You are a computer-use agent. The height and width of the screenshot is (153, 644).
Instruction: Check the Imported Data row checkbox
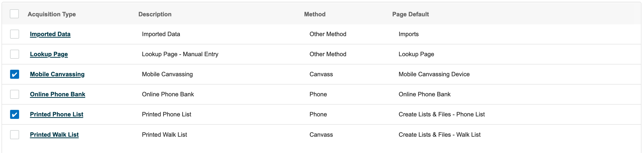click(x=15, y=34)
